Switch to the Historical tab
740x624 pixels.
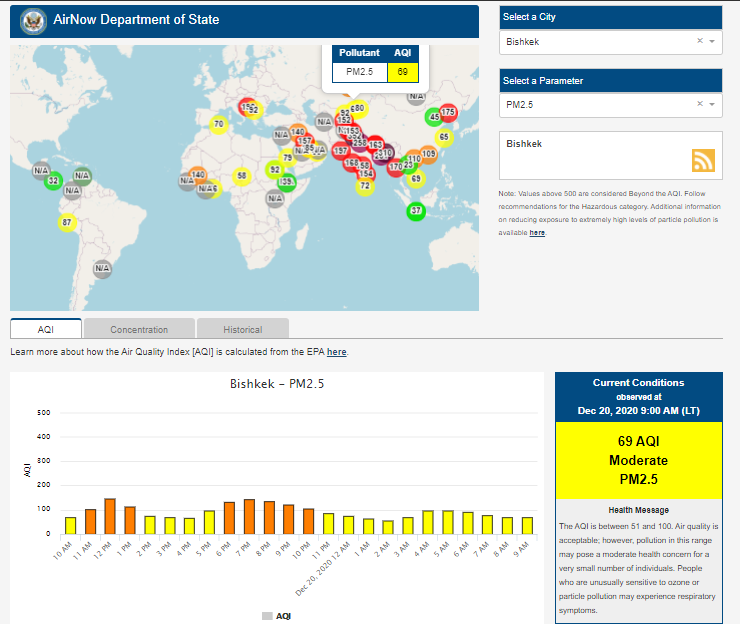click(242, 329)
